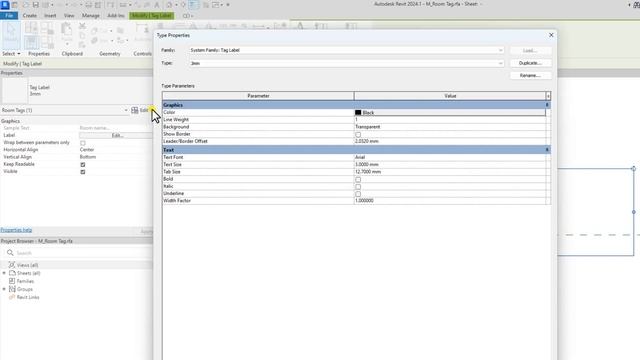This screenshot has height=360, width=640.
Task: Click the Groups icon in Project Browser
Action: tap(12, 289)
